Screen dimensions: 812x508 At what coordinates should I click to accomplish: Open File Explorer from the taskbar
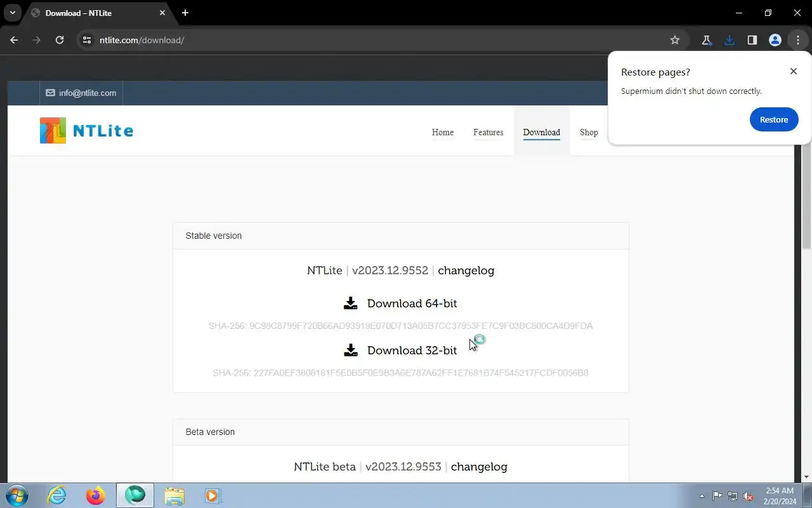tap(174, 495)
